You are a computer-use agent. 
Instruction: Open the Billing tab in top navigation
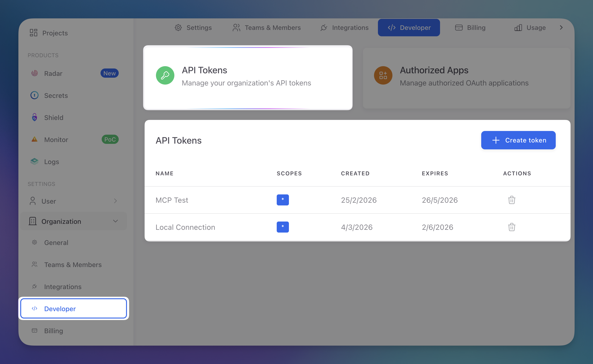470,27
